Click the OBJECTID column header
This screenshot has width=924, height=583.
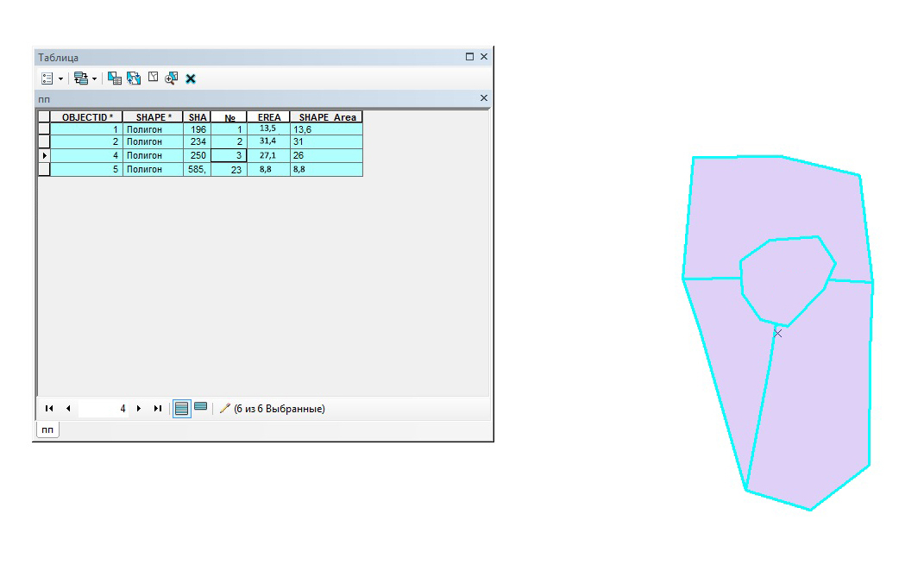(x=86, y=117)
